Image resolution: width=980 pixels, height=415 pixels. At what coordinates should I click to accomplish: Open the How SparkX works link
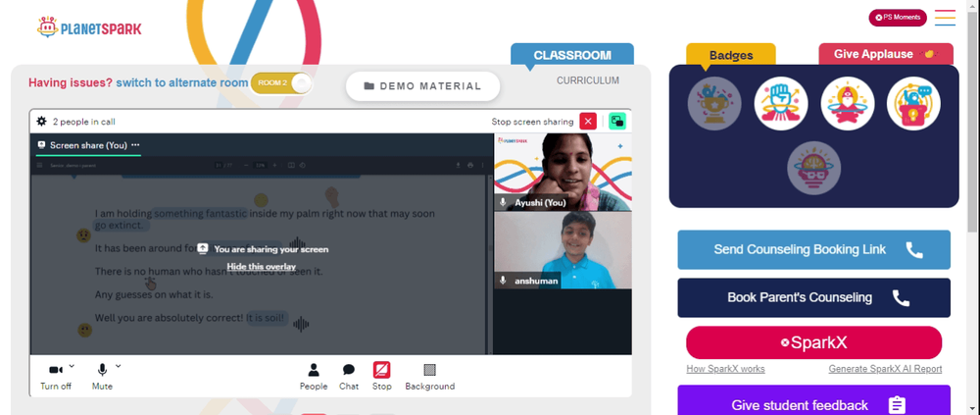click(x=725, y=369)
